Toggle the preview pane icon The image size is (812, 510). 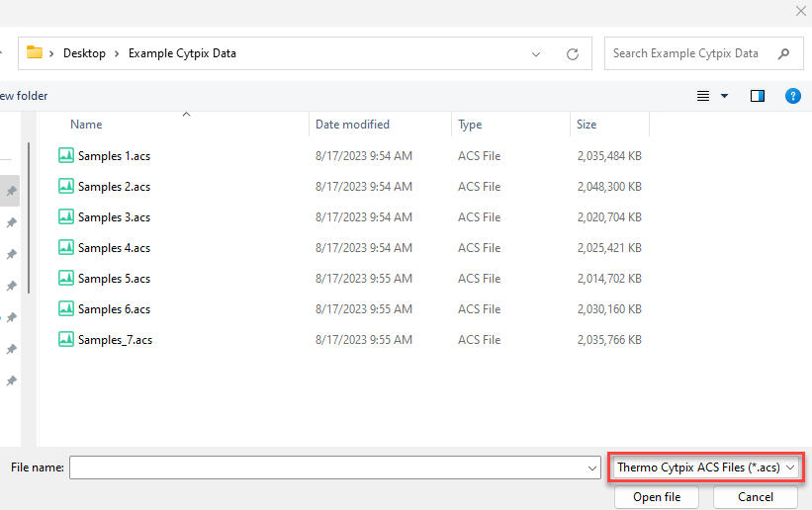click(x=758, y=96)
